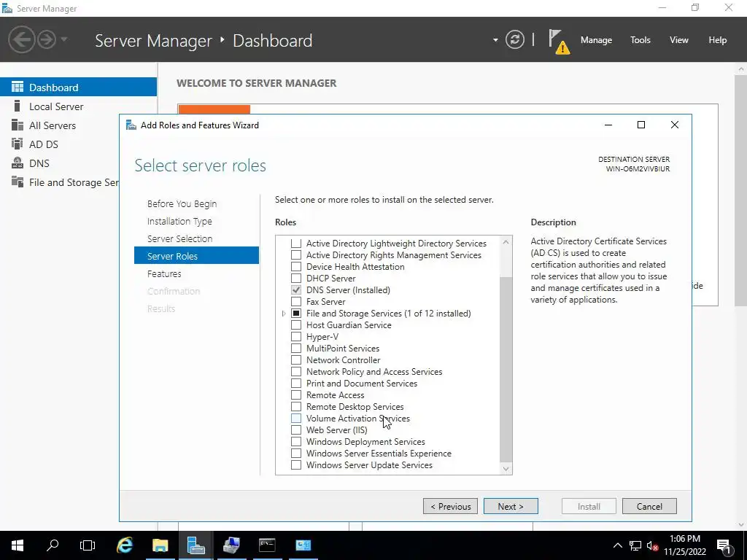The image size is (747, 560).
Task: Click the Previous button
Action: point(450,506)
